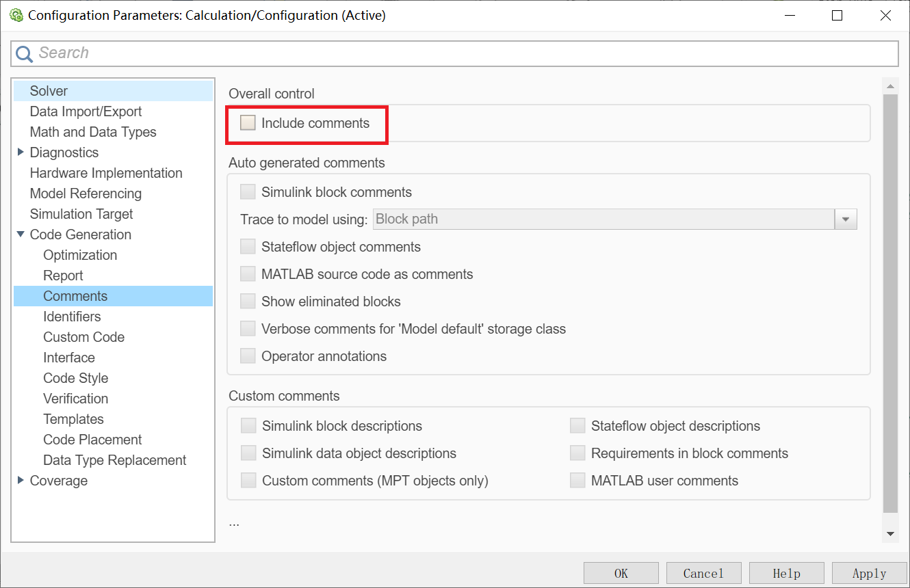This screenshot has width=910, height=588.
Task: Check Show eliminated blocks
Action: tap(247, 301)
